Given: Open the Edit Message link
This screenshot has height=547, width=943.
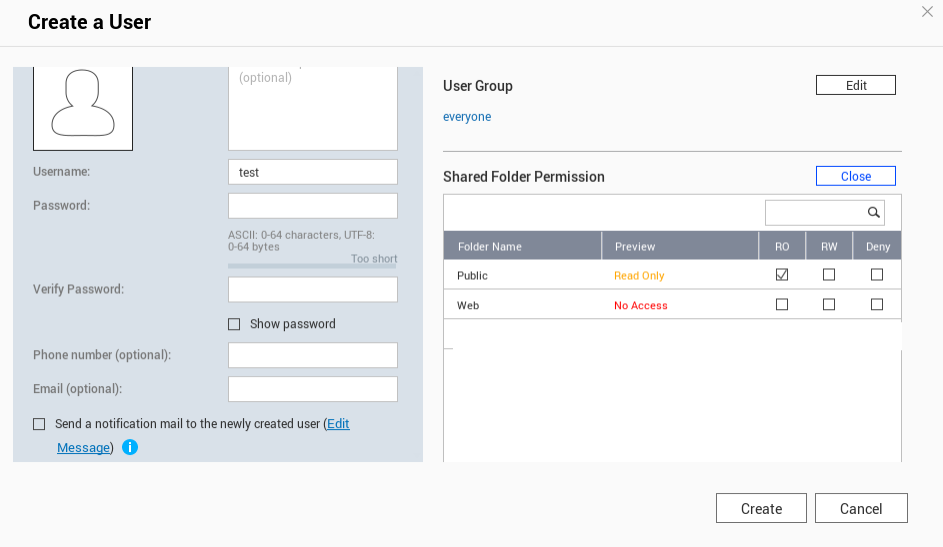Looking at the screenshot, I should click(83, 448).
